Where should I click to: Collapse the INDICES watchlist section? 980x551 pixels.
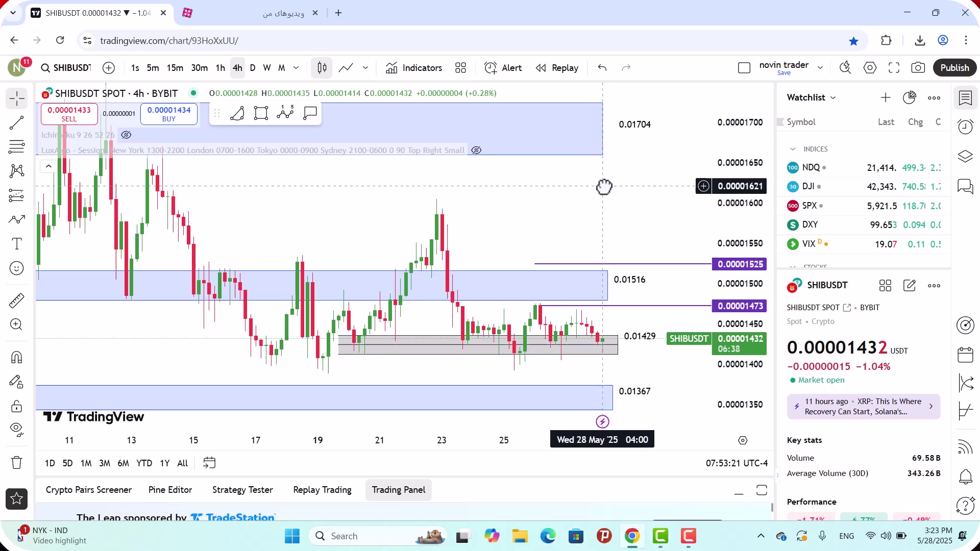coord(793,149)
